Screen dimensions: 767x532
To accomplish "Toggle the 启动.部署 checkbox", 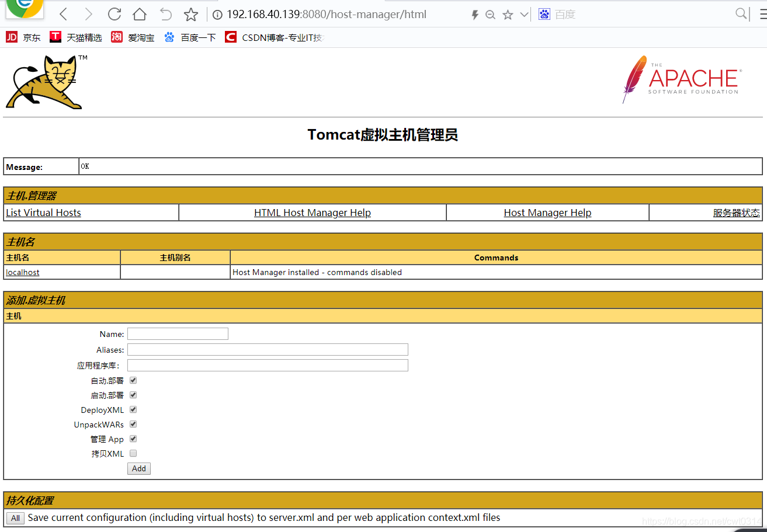I will (133, 395).
